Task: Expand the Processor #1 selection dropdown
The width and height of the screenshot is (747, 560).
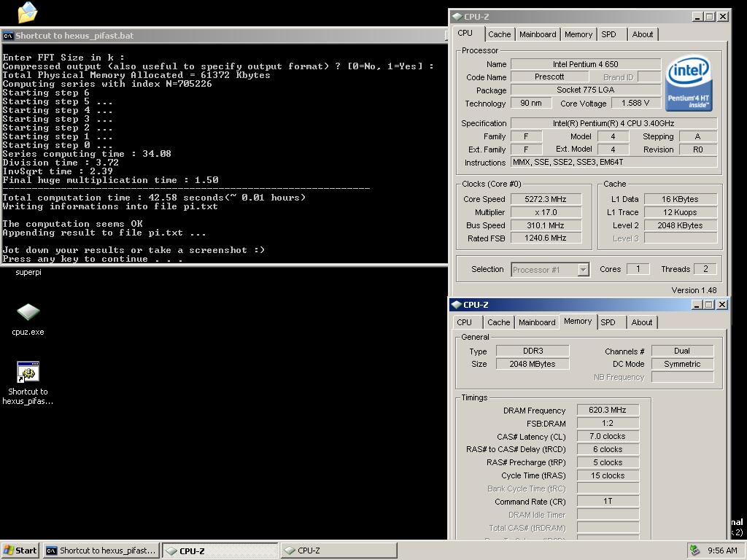Action: click(583, 270)
